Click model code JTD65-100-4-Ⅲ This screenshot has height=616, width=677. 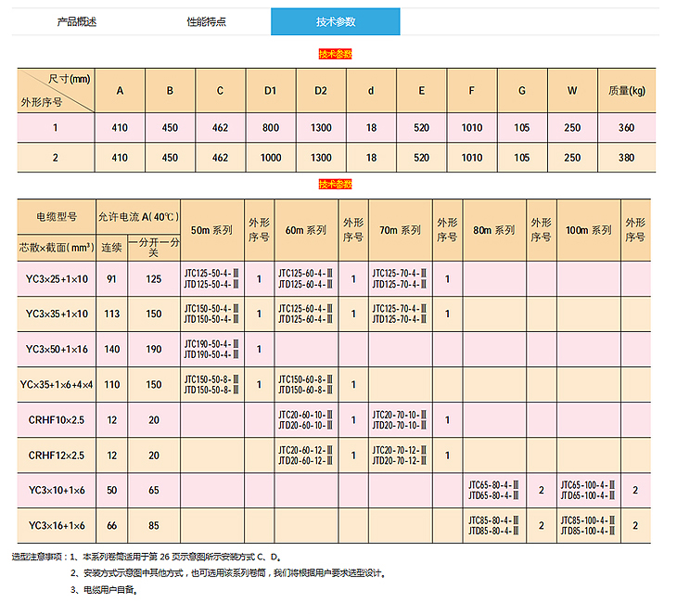[x=588, y=496]
